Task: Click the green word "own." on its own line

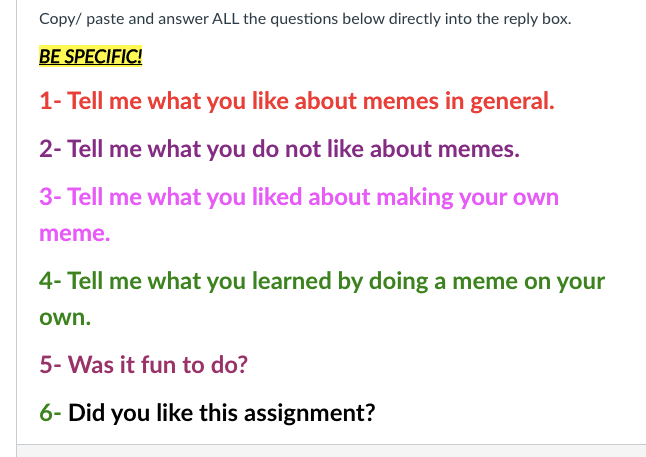Action: pos(65,319)
